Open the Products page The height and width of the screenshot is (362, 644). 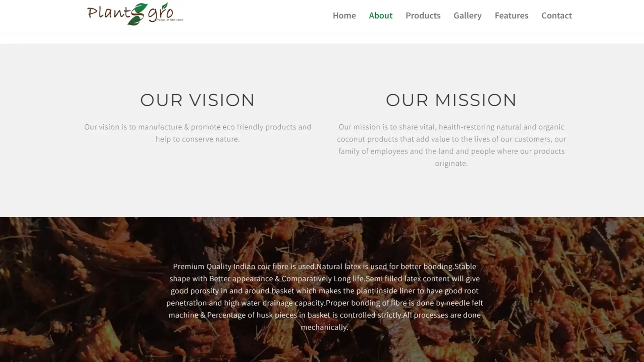point(423,15)
